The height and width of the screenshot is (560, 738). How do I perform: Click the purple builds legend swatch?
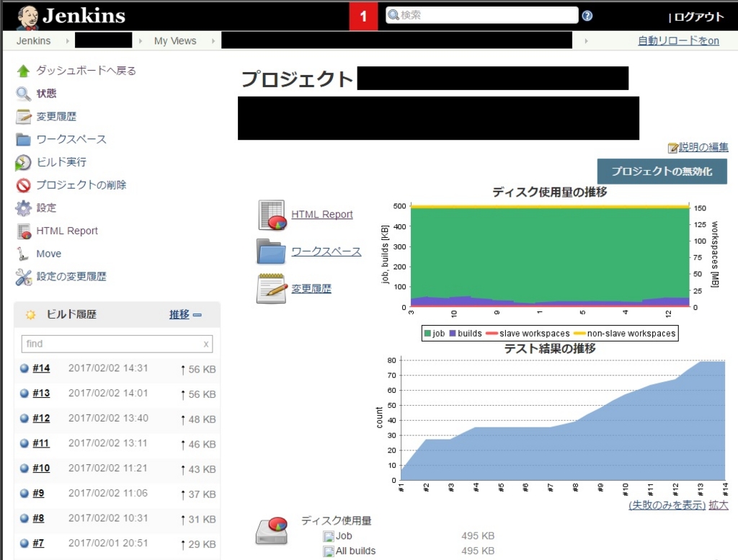click(453, 334)
